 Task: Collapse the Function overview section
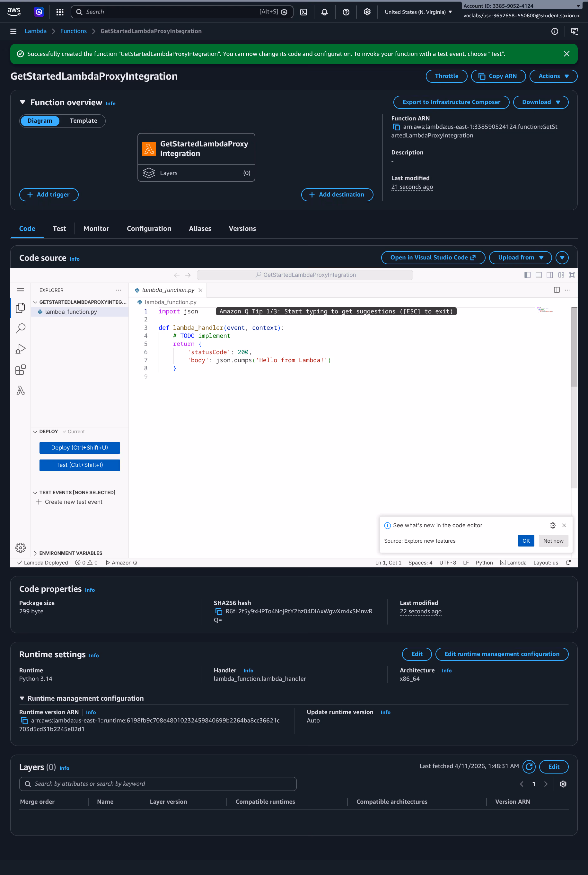coord(22,102)
